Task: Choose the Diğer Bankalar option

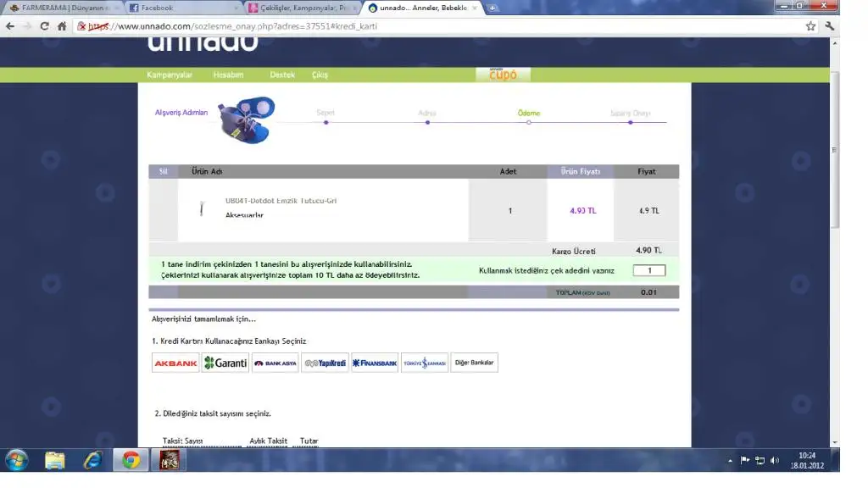Action: point(475,363)
